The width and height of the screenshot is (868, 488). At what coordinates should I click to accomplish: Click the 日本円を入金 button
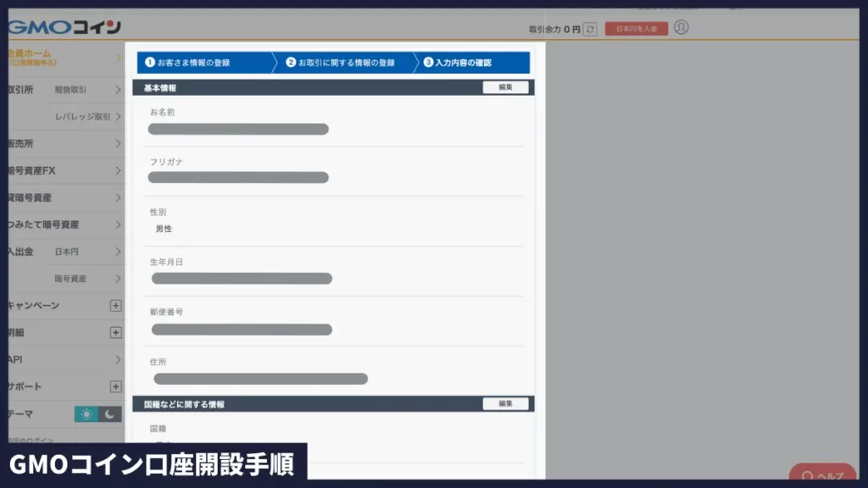pos(636,29)
